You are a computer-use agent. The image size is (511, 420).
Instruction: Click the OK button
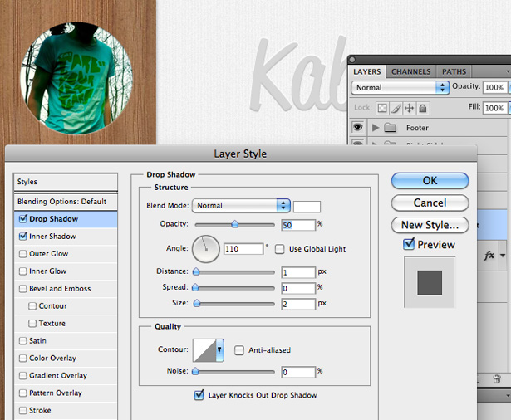click(430, 181)
